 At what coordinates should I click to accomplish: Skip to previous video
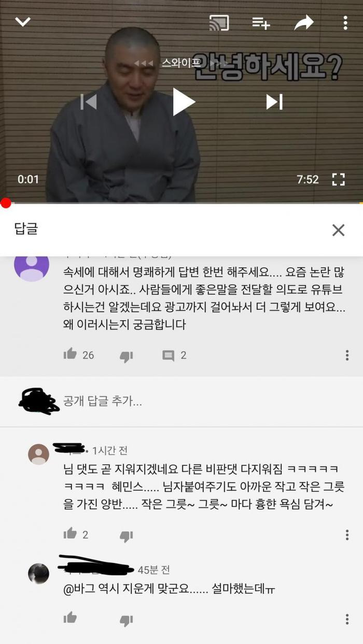click(89, 102)
